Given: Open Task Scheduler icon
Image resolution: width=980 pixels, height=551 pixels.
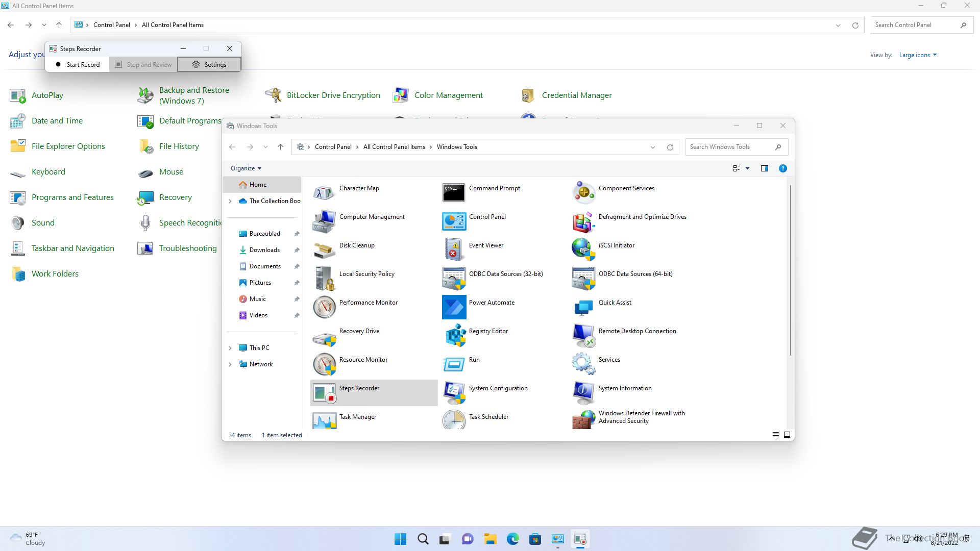Looking at the screenshot, I should (x=454, y=419).
